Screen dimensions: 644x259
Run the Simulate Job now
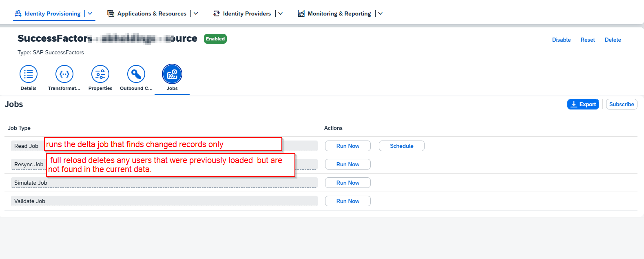pos(348,183)
